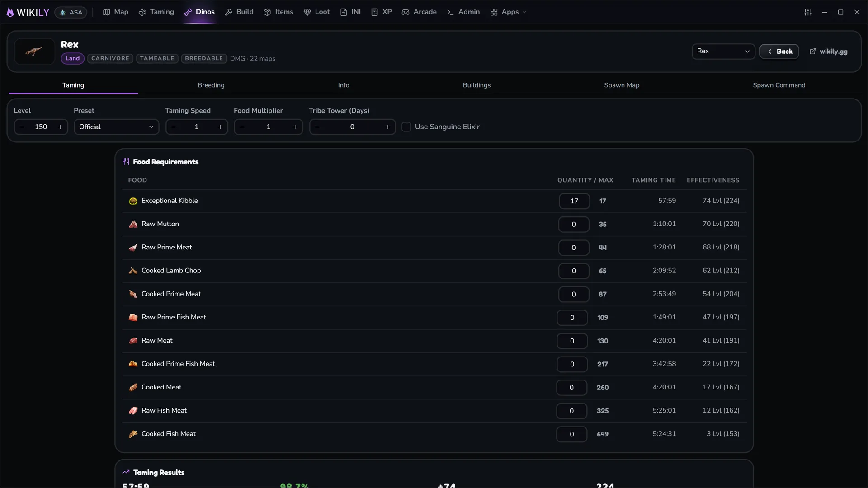Viewport: 868px width, 488px height.
Task: Click the Raw Prime Meat quantity field
Action: point(574,248)
